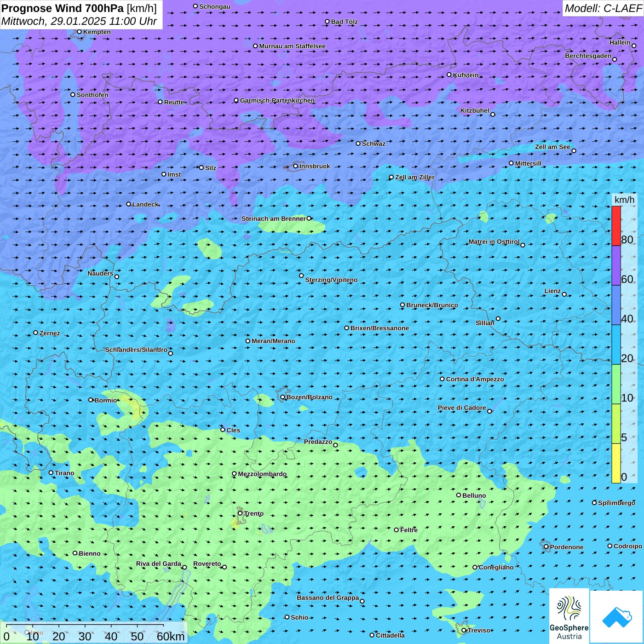Click the Zell am See marker
Screen dimensions: 644x644
click(574, 150)
